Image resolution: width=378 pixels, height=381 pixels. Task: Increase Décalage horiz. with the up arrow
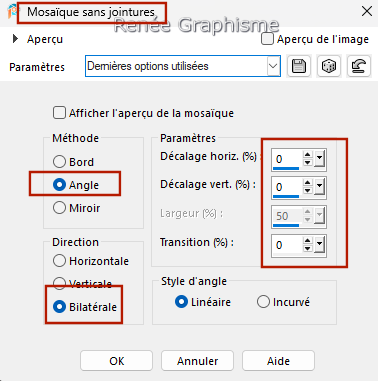pyautogui.click(x=307, y=155)
